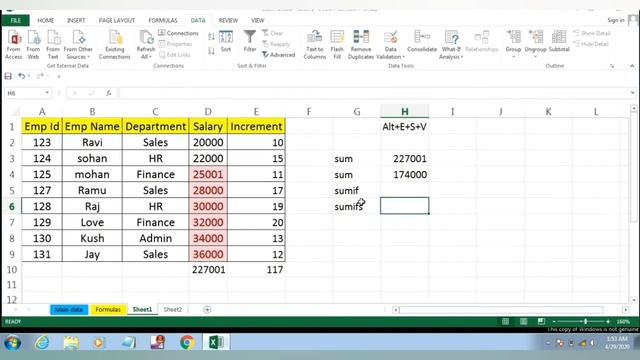
Task: Open Outline dialog launcher
Action: click(x=612, y=66)
